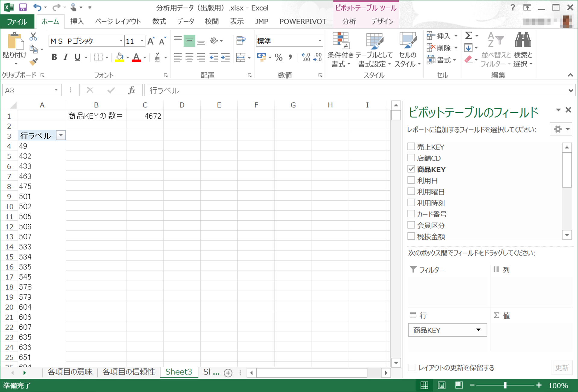Open the number format 標準 dropdown
This screenshot has width=578, height=392.
(x=319, y=41)
